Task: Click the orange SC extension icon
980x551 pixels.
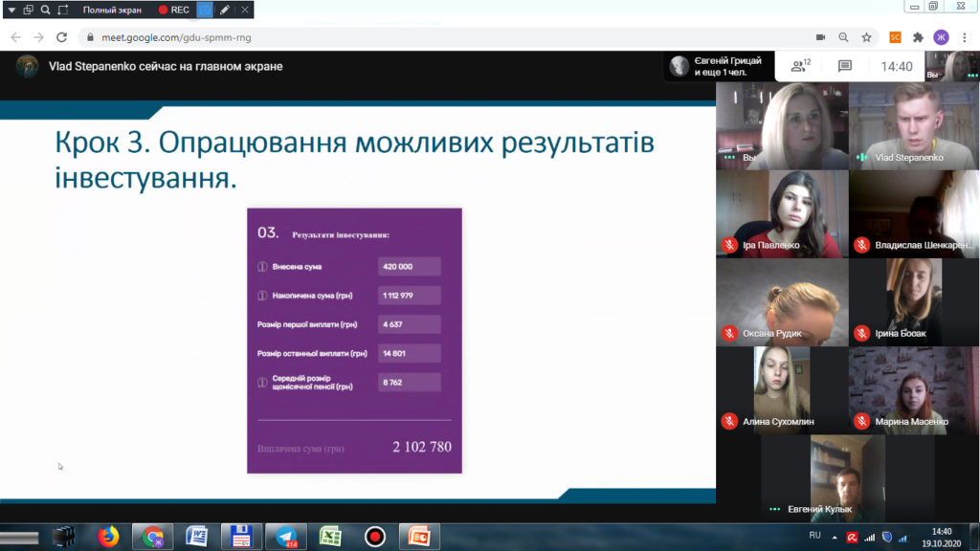Action: click(895, 37)
